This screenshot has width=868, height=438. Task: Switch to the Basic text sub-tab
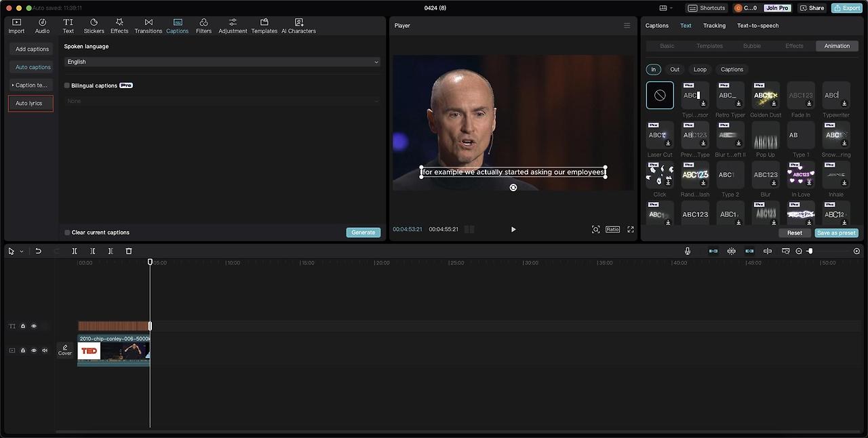click(x=667, y=46)
